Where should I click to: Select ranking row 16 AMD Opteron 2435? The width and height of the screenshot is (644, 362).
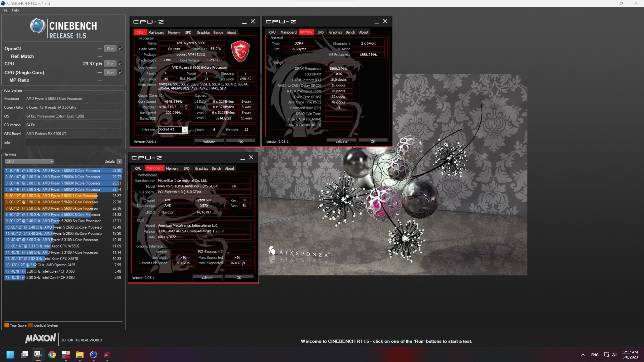tap(63, 265)
